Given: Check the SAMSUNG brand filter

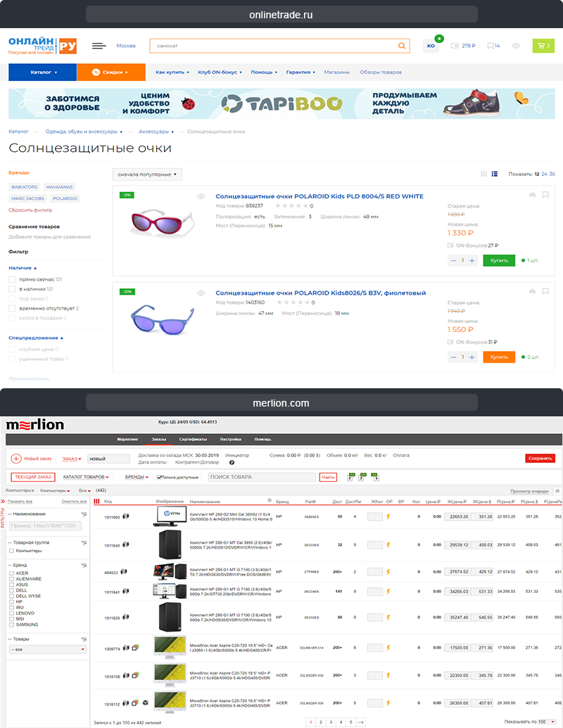Looking at the screenshot, I should click(x=12, y=625).
